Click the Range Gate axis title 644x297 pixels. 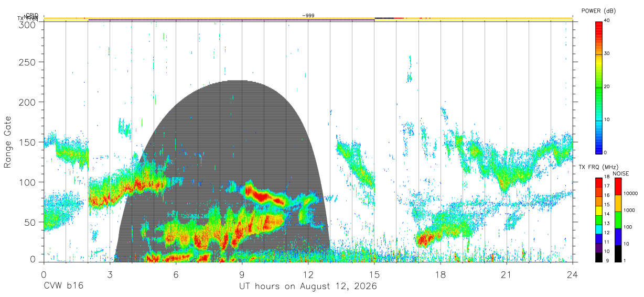[9, 141]
